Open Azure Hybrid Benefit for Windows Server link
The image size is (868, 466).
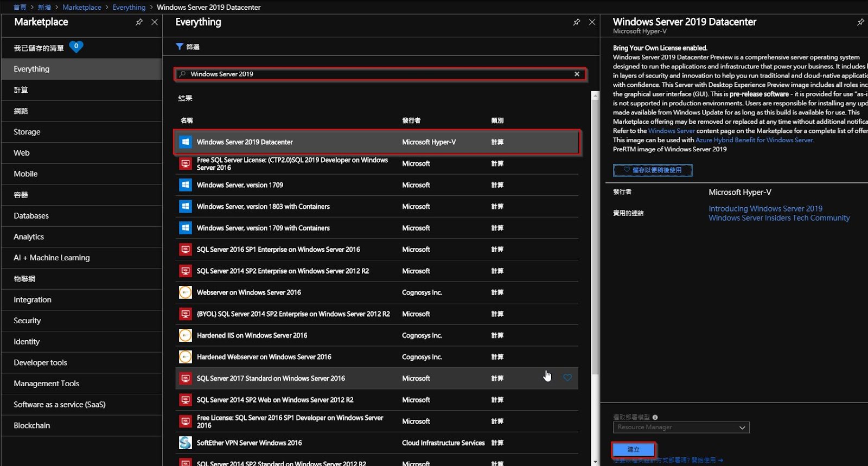click(x=755, y=140)
